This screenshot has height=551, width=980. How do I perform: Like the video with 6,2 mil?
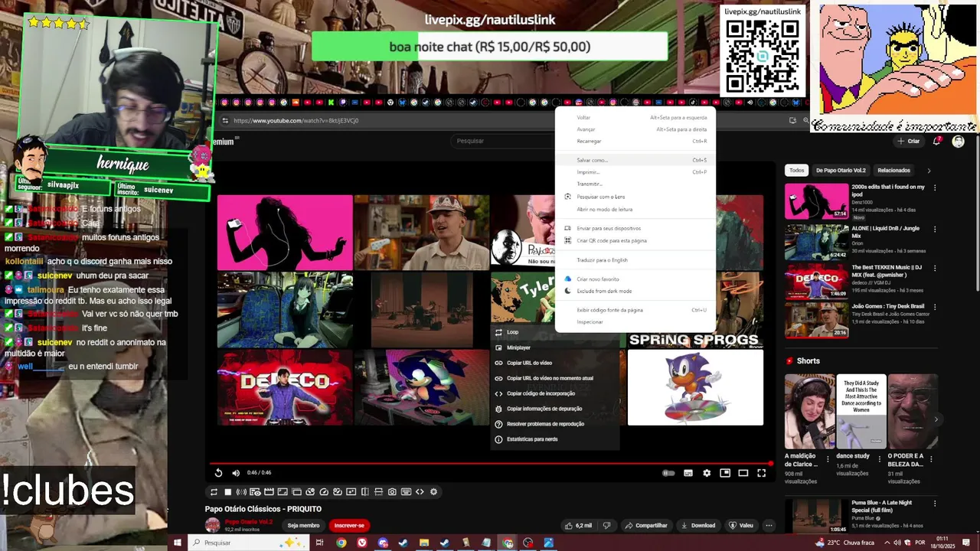coord(578,526)
